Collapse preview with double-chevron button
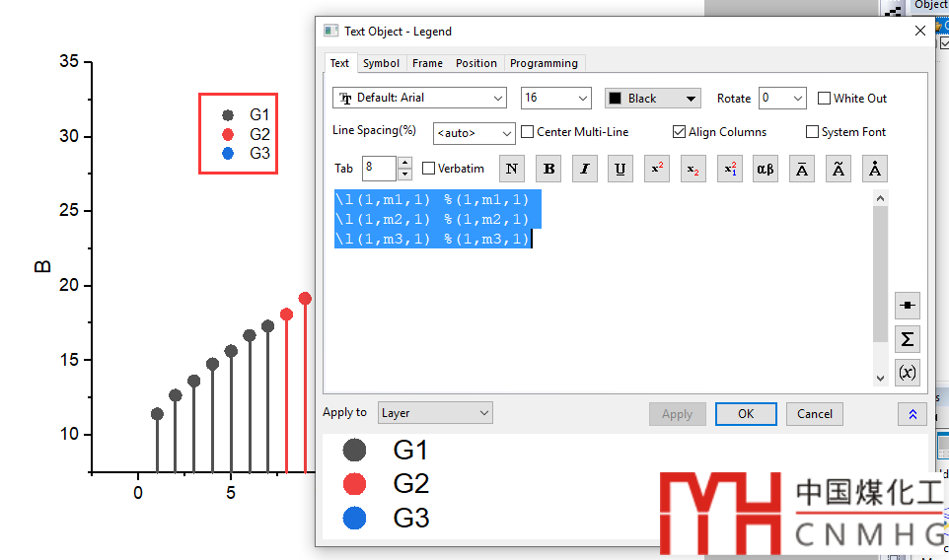Screen dimensions: 949x560 pyautogui.click(x=912, y=414)
